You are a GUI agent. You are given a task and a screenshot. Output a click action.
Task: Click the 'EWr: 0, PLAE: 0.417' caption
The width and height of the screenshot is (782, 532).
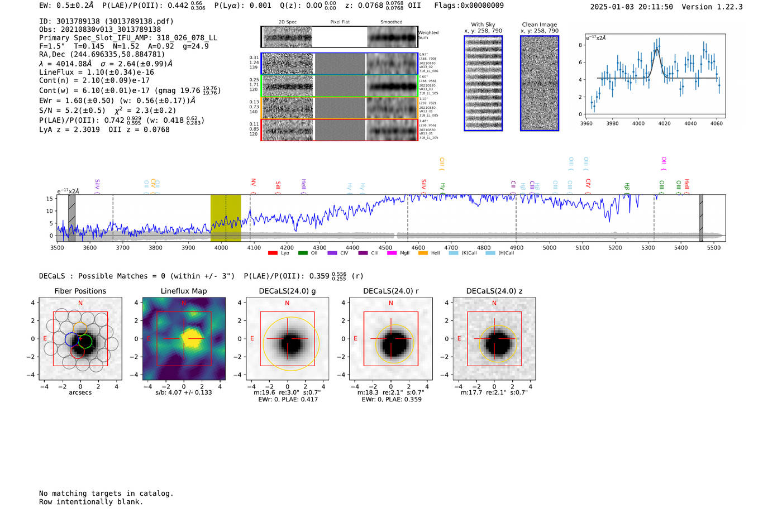tap(288, 400)
